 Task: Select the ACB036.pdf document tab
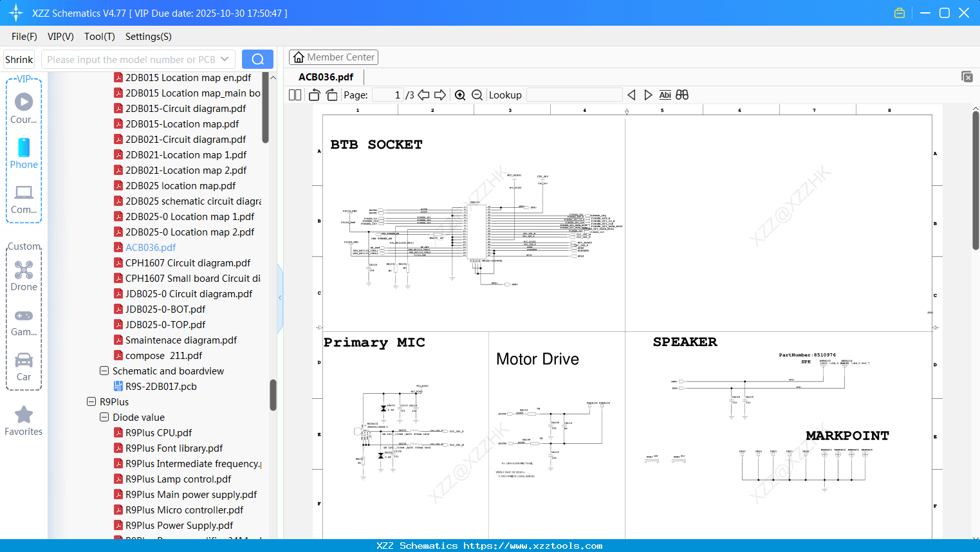[326, 77]
